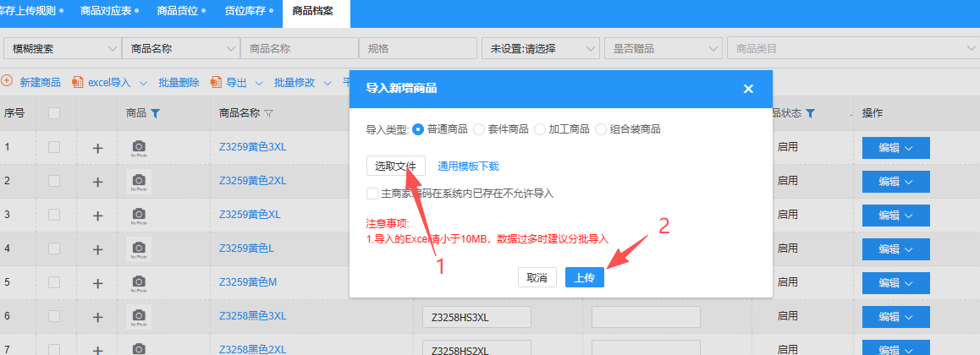Open product link Z3259黃色M
Image resolution: width=980 pixels, height=355 pixels.
(247, 282)
